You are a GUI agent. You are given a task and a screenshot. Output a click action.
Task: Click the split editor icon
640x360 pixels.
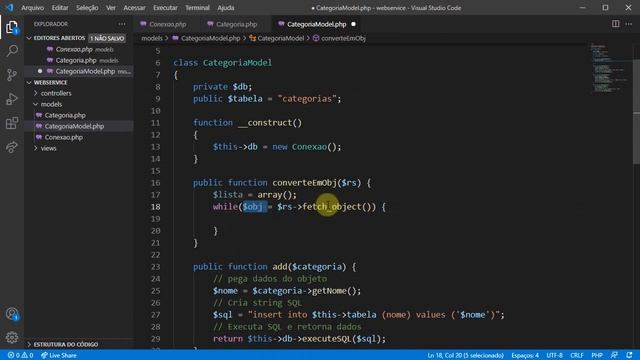click(615, 24)
